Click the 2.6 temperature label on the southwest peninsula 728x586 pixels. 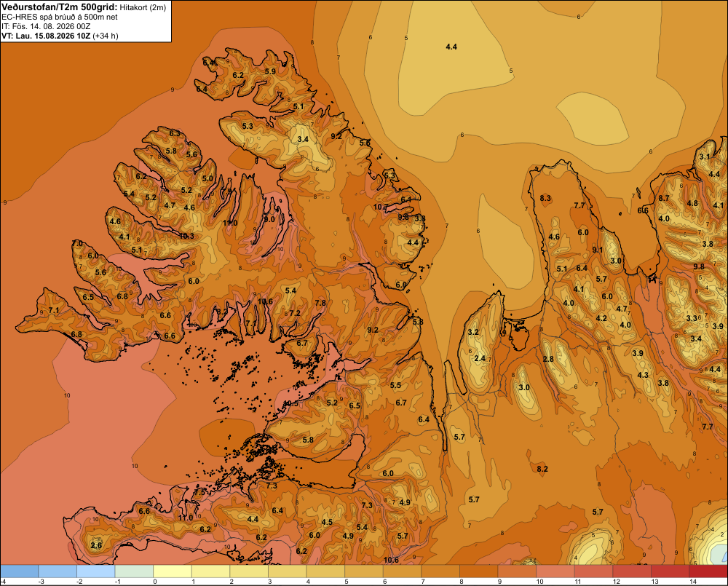coord(96,545)
